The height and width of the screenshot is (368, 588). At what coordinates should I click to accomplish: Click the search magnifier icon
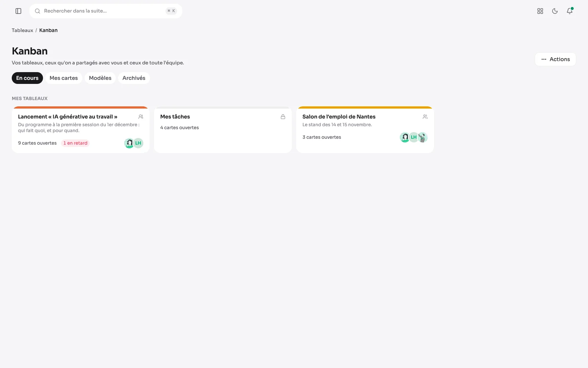37,11
